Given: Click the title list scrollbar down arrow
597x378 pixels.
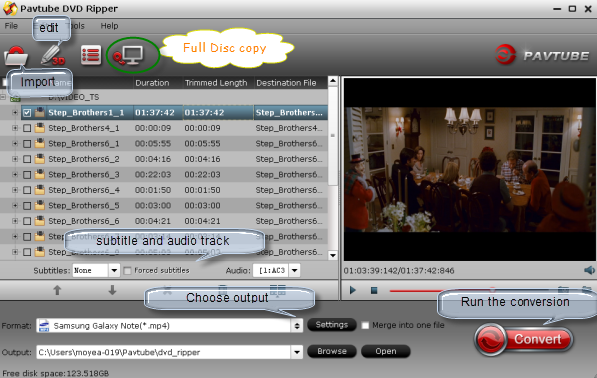Looking at the screenshot, I should [x=333, y=255].
